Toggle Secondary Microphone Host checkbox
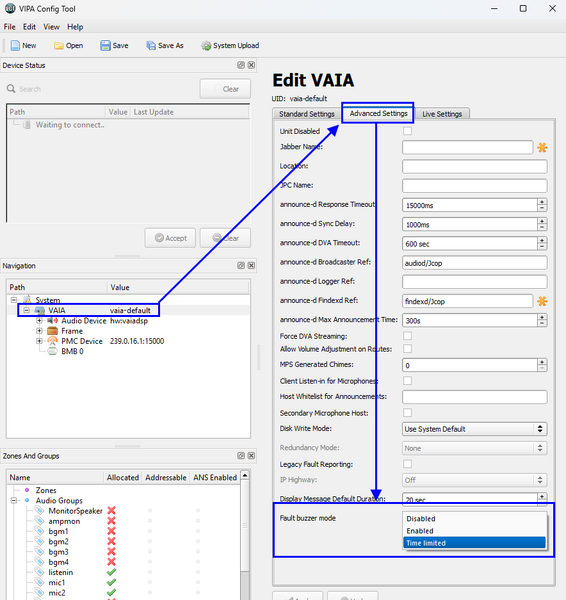 [x=408, y=412]
